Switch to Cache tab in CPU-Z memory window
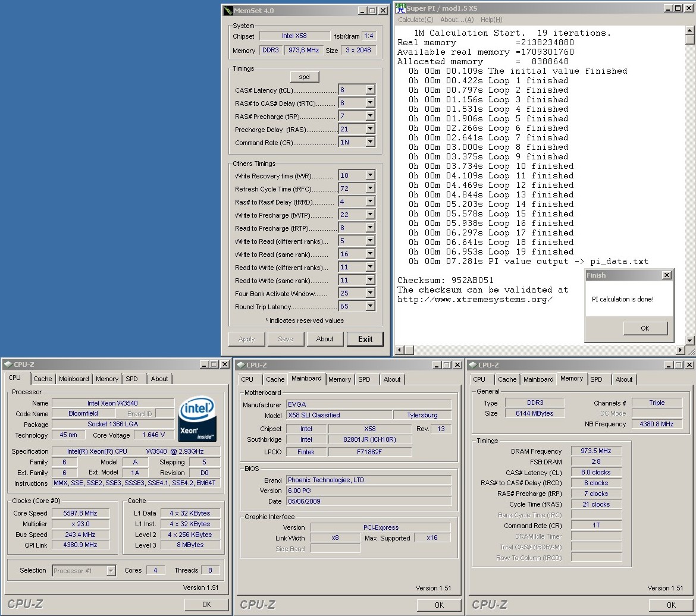The image size is (696, 616). click(507, 379)
